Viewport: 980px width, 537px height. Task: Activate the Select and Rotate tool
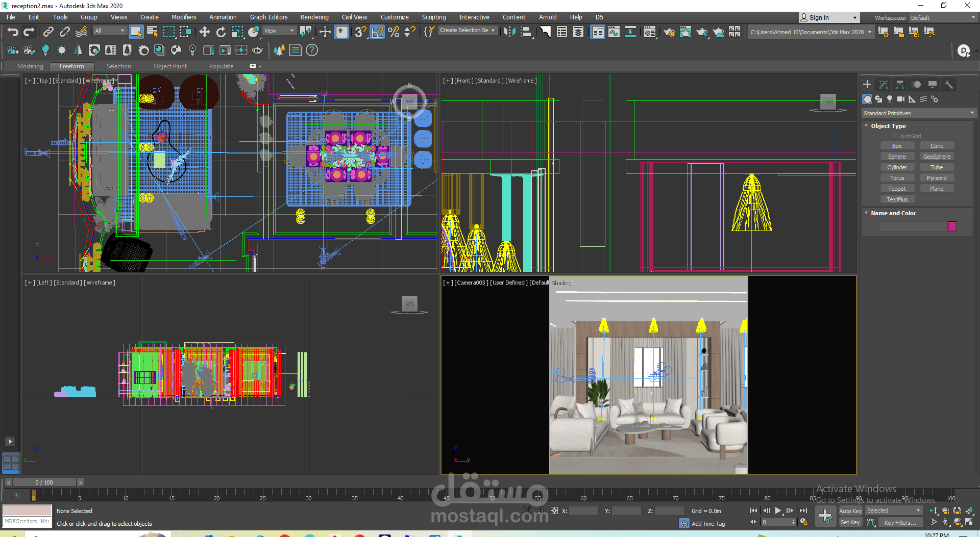(221, 32)
